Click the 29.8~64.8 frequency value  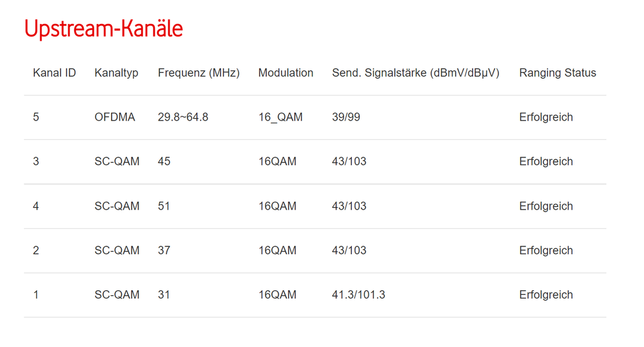[183, 117]
